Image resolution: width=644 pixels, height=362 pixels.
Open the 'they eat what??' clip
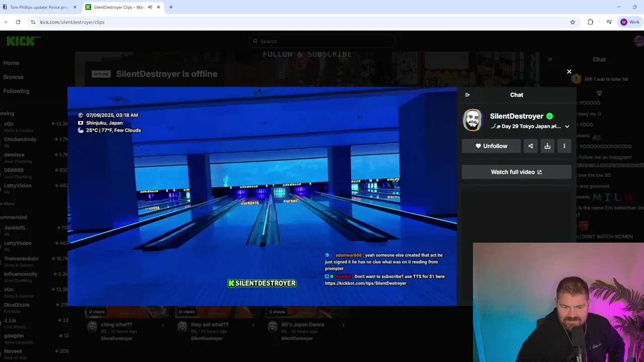210,325
